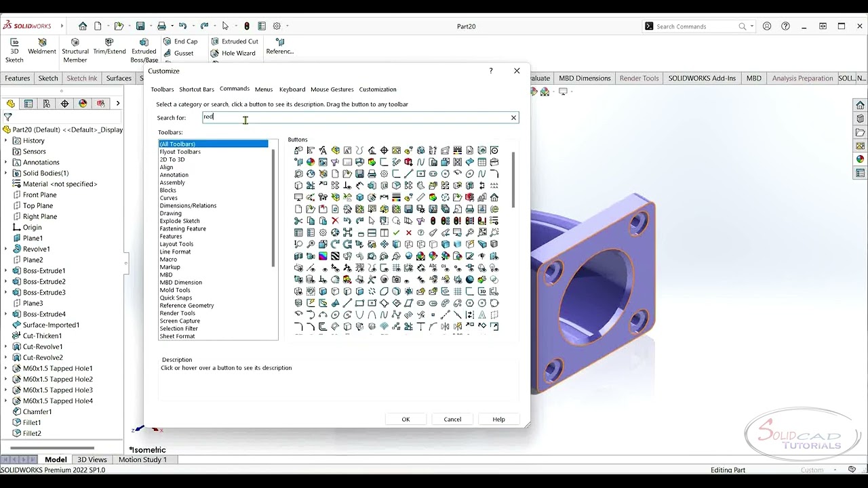Click the SOLIDWORKS Resources home icon on task pane

pos(860,105)
